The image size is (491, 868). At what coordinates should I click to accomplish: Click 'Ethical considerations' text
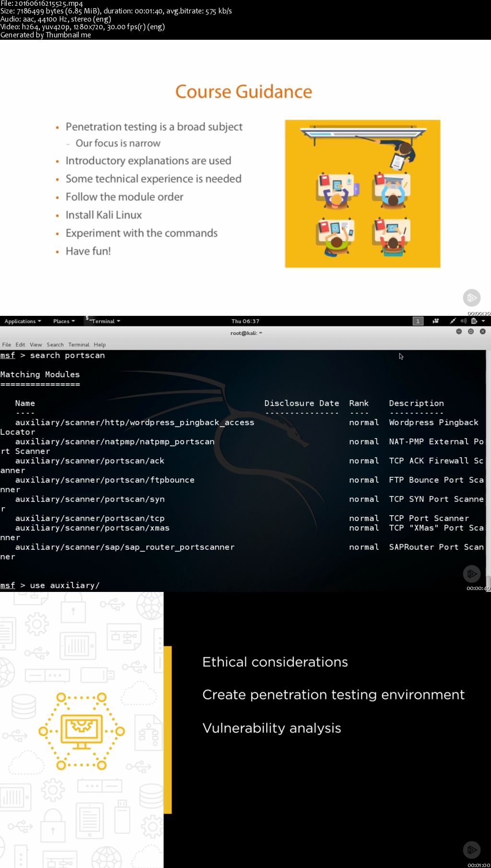[275, 662]
